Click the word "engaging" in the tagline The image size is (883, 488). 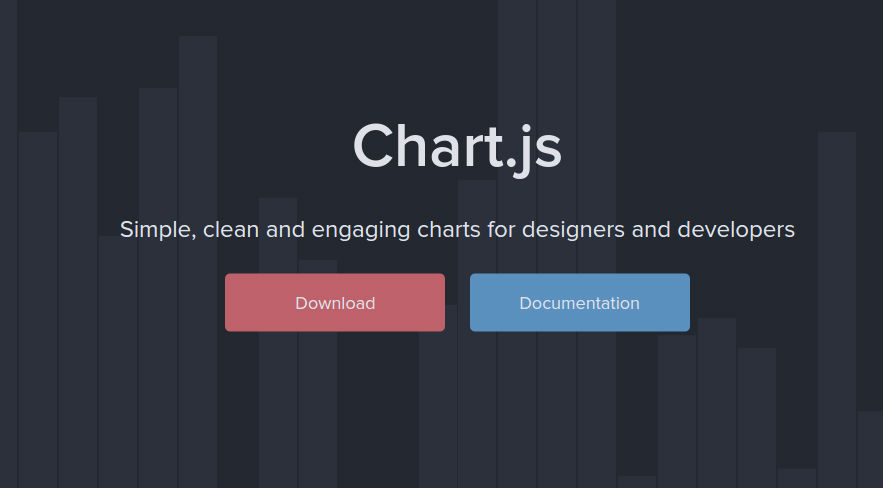[360, 231]
